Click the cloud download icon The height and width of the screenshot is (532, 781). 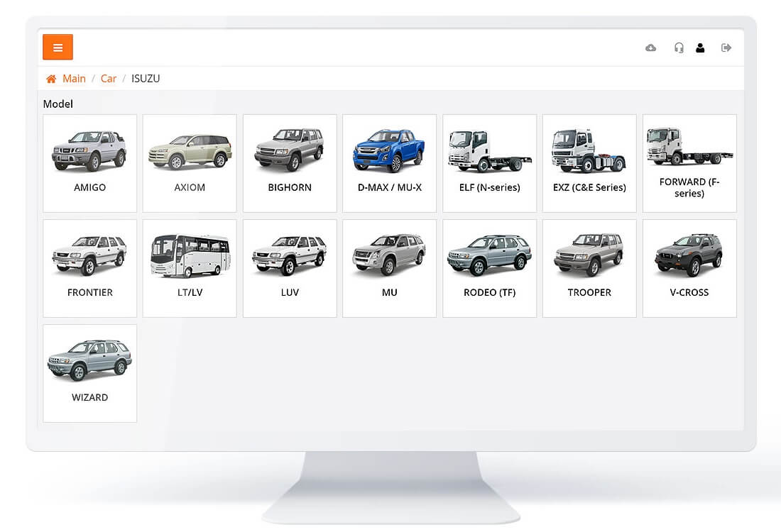coord(650,48)
